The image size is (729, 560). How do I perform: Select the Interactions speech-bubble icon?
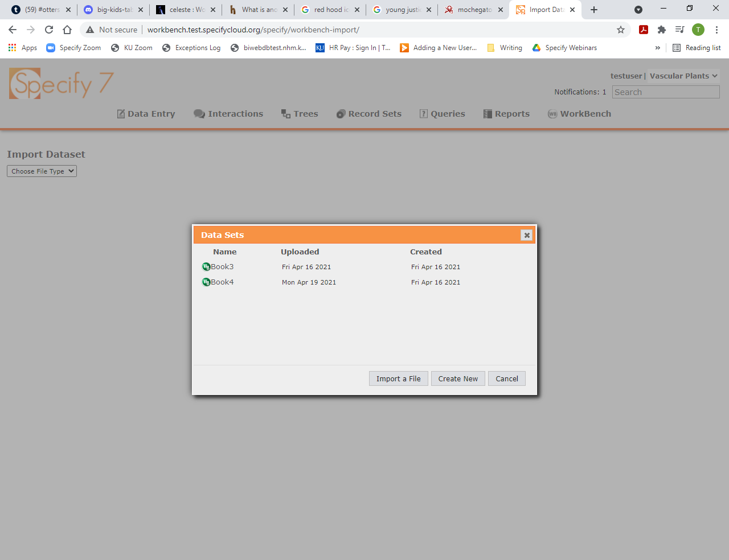pyautogui.click(x=199, y=113)
